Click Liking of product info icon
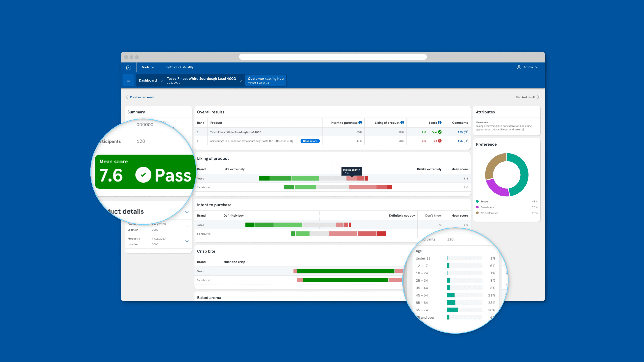 click(402, 122)
